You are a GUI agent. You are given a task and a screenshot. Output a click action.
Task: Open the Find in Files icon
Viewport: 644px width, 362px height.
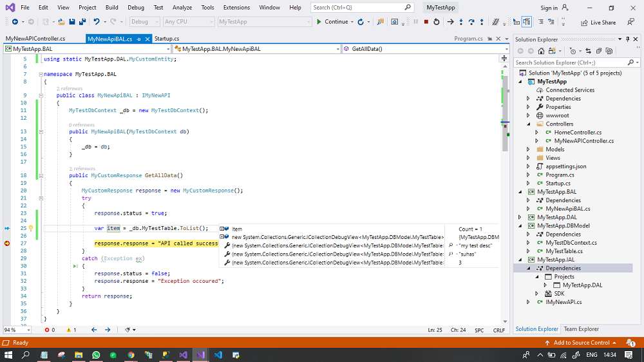(381, 22)
